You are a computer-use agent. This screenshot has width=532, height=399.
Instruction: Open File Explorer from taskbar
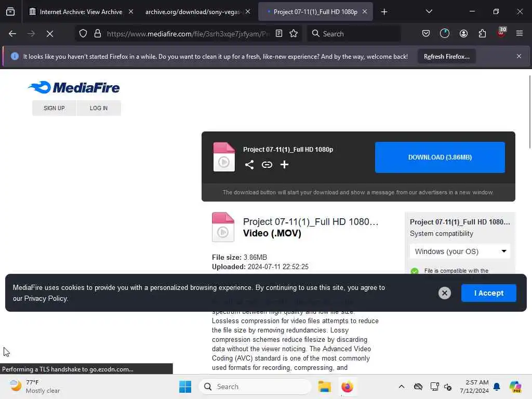pyautogui.click(x=324, y=387)
